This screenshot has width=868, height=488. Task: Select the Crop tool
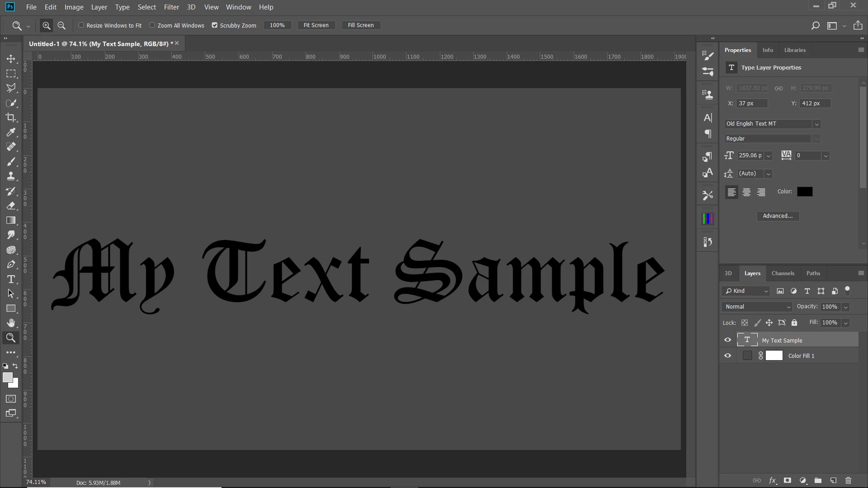(x=11, y=117)
